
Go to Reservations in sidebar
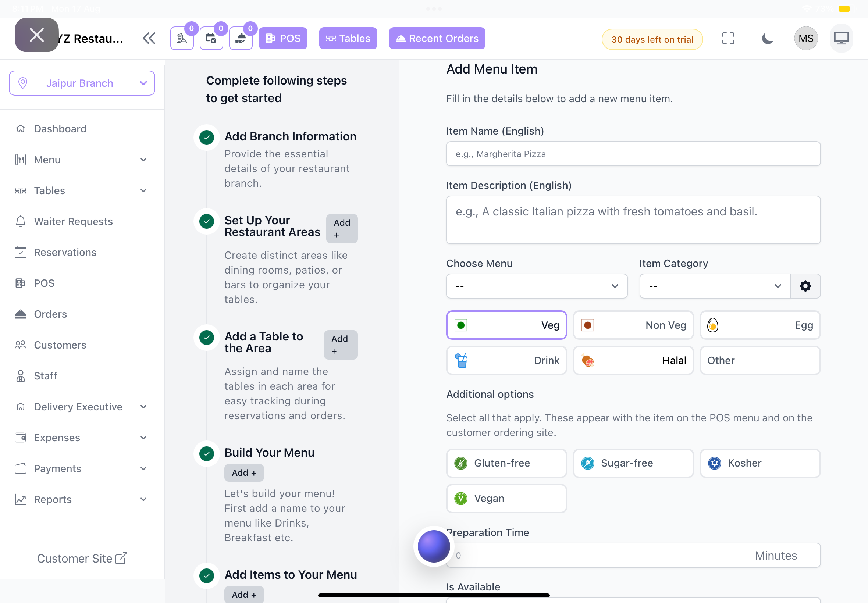82,252
